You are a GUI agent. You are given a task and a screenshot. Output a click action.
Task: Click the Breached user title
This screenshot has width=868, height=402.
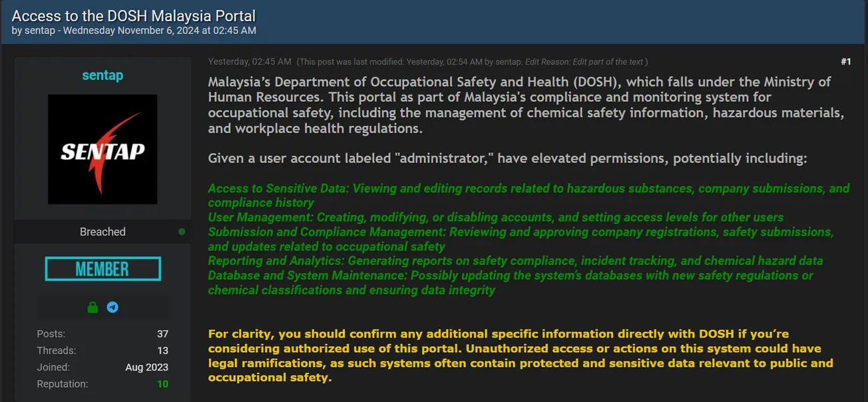click(103, 232)
